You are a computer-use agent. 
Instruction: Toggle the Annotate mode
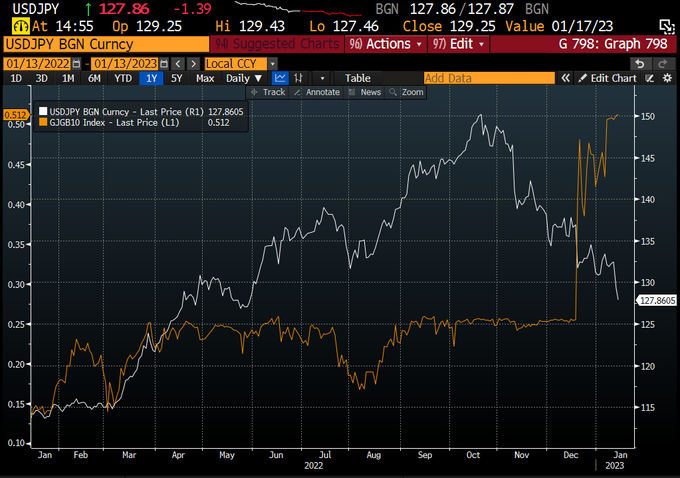[317, 92]
